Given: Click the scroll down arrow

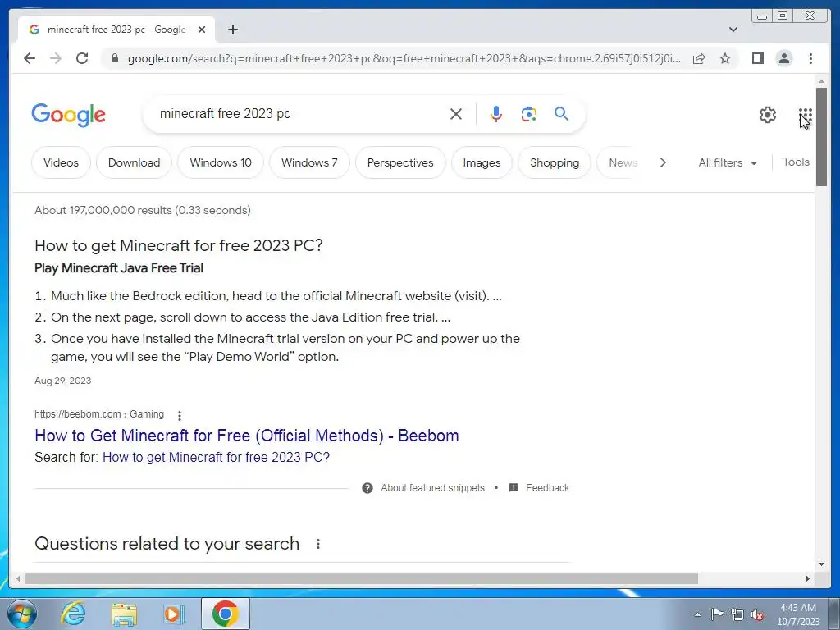Looking at the screenshot, I should click(821, 564).
